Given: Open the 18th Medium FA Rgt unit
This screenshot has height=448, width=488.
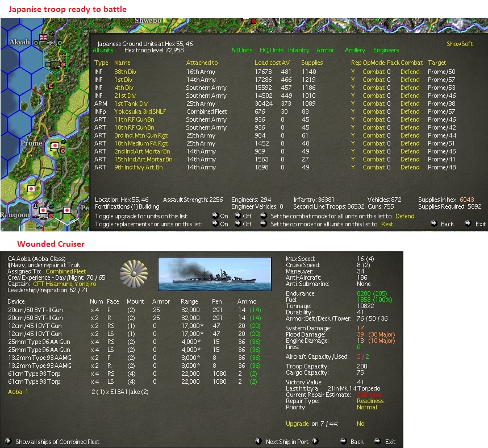Looking at the screenshot, I should pos(141,143).
